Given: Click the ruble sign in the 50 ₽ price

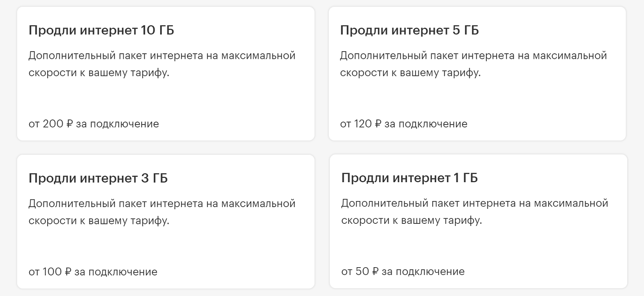Looking at the screenshot, I should [x=375, y=272].
